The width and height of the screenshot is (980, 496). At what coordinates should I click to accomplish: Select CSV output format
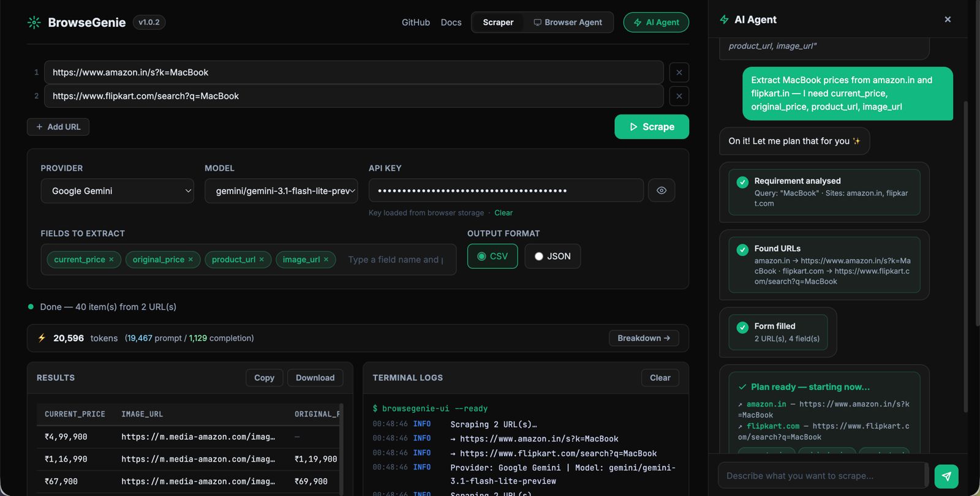492,256
